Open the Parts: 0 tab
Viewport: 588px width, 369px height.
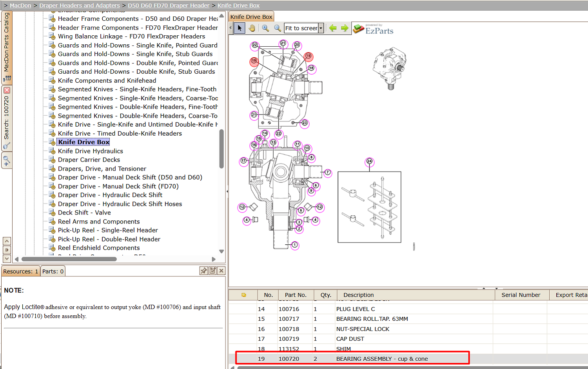coord(53,271)
